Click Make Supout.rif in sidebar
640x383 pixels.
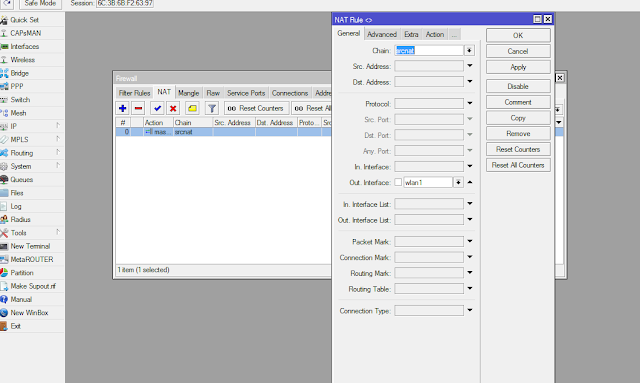click(x=33, y=286)
